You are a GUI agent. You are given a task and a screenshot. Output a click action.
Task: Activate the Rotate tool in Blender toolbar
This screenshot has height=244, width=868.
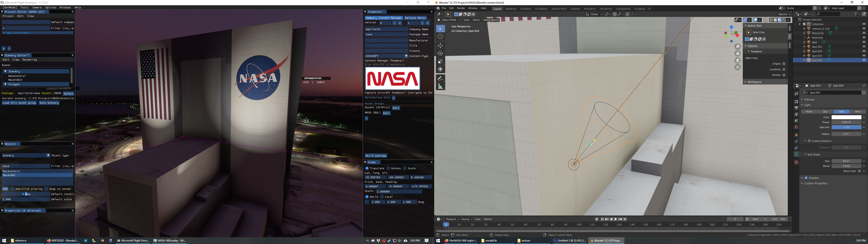(x=440, y=53)
